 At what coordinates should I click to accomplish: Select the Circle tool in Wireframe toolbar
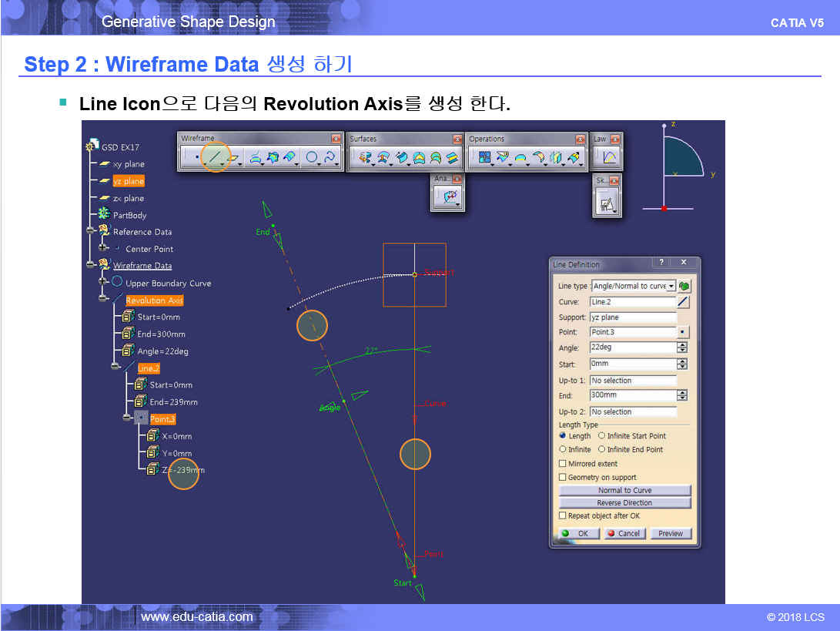(311, 157)
